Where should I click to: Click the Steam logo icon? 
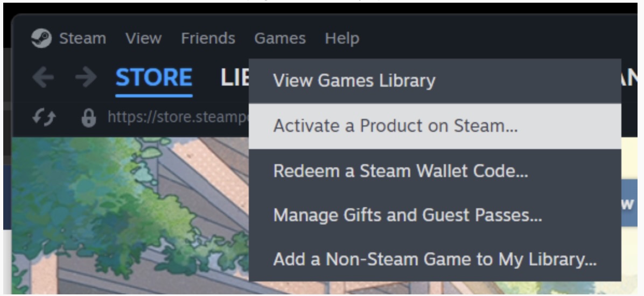click(41, 38)
